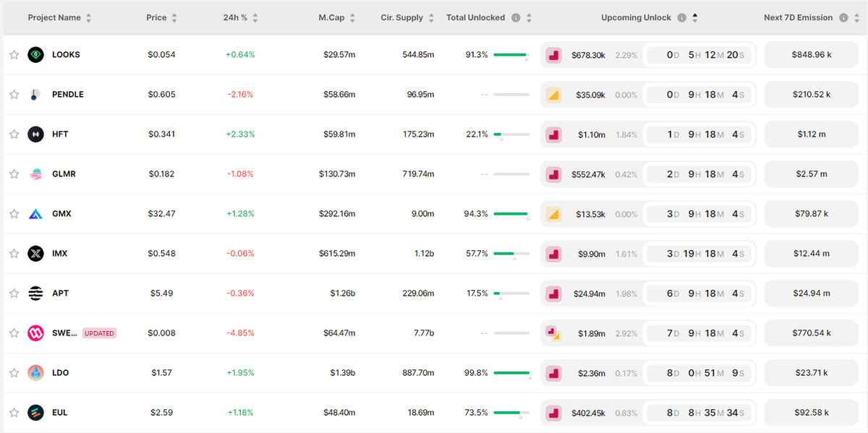Screen dimensions: 868x433
Task: Click the Cir. Supply column header
Action: 401,17
